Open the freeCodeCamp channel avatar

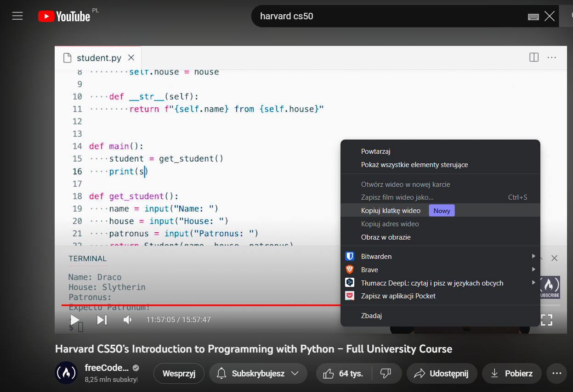click(x=66, y=373)
